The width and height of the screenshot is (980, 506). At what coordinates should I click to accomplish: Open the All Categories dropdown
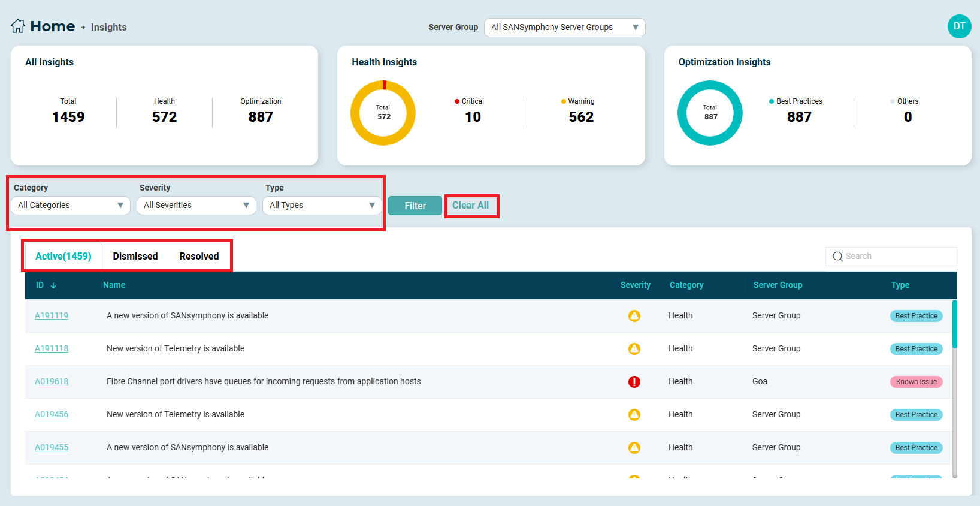pos(71,206)
